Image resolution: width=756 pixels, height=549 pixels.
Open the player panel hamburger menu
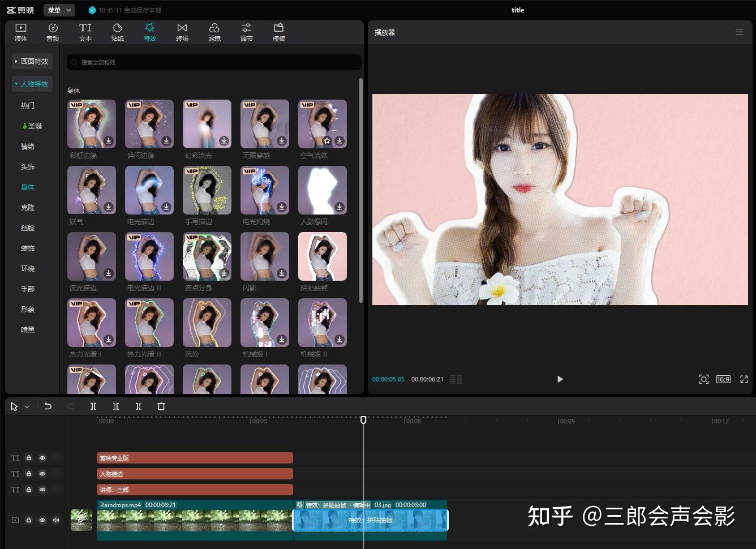(x=739, y=32)
